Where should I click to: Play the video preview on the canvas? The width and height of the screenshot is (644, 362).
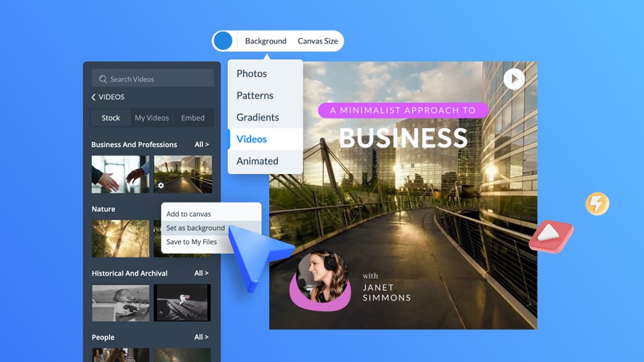pyautogui.click(x=514, y=78)
